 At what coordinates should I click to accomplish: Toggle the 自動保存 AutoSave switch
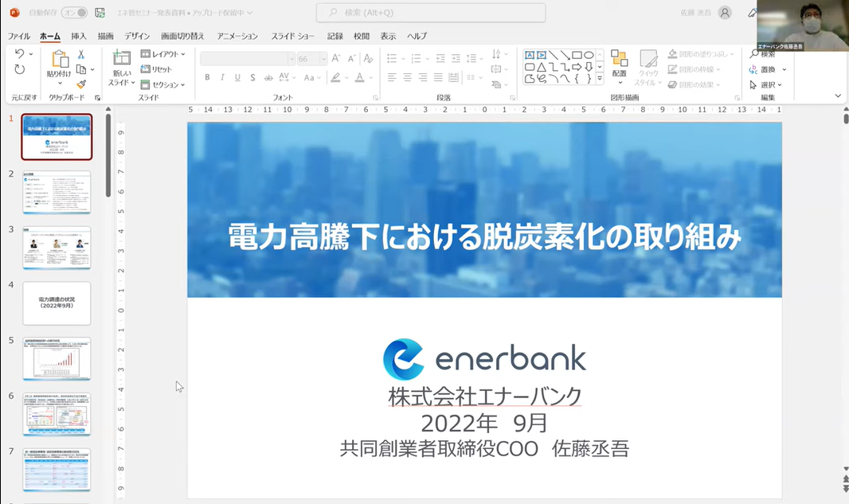[74, 13]
